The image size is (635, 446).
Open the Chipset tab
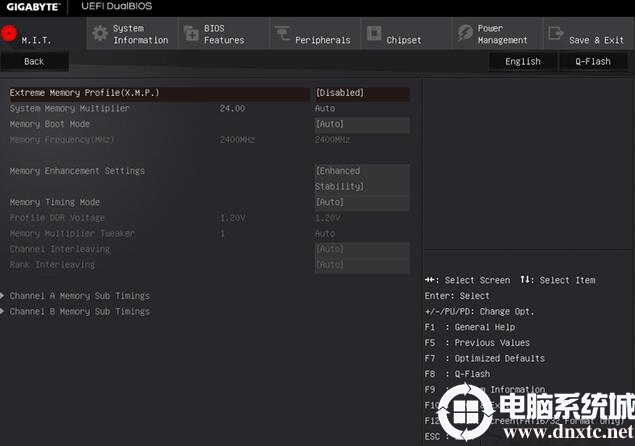pos(406,34)
